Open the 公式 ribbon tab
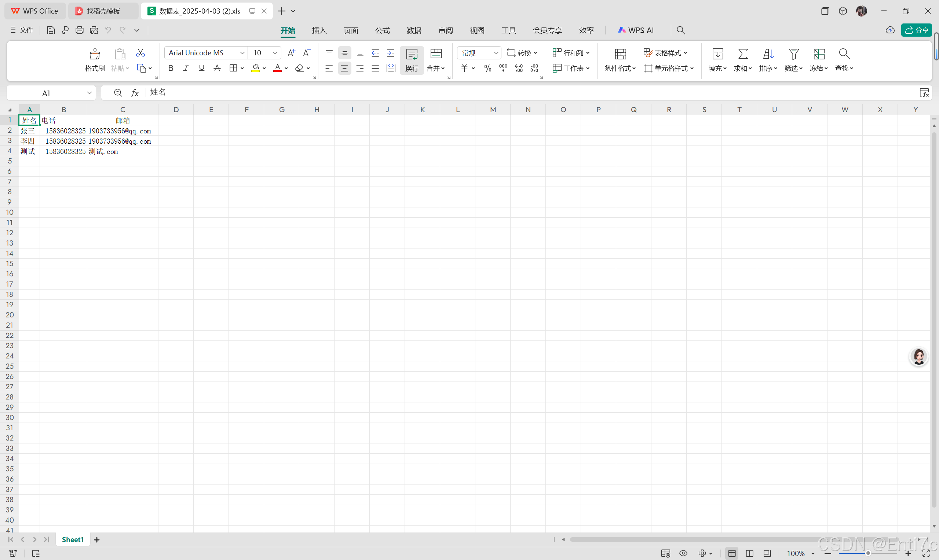The width and height of the screenshot is (939, 560). point(382,30)
